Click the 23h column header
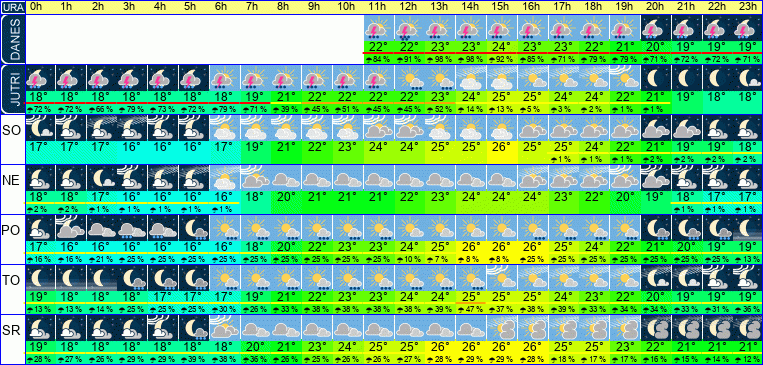The height and width of the screenshot is (365, 763). 747,7
